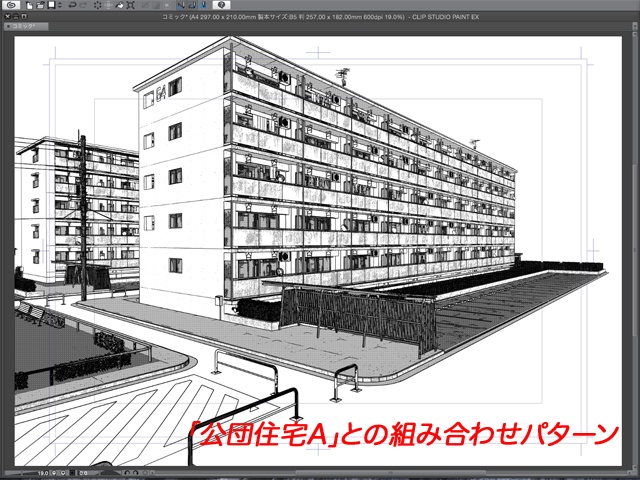Rotate canvas left with status bar icon
Screen dimensions: 640x480
tap(127, 473)
